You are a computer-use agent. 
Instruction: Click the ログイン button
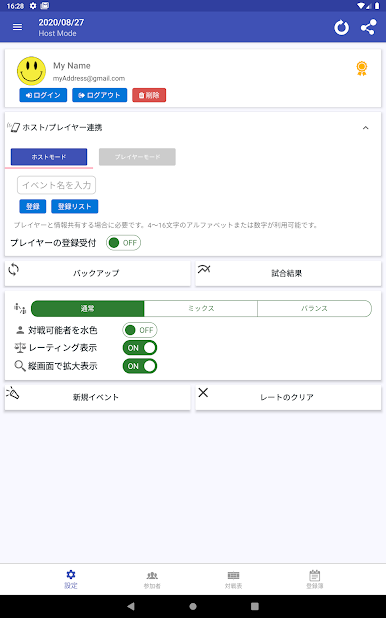coord(43,95)
